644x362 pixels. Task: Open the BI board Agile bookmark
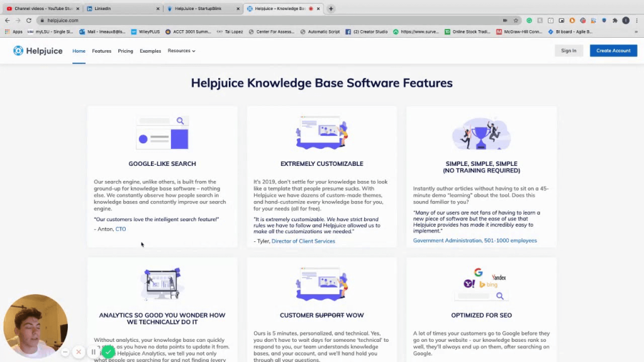coord(570,31)
